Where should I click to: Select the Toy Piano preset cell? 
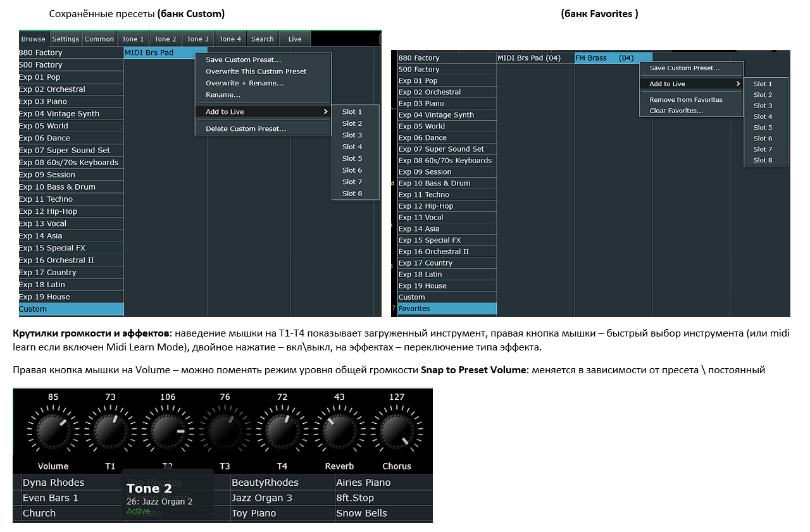(282, 513)
